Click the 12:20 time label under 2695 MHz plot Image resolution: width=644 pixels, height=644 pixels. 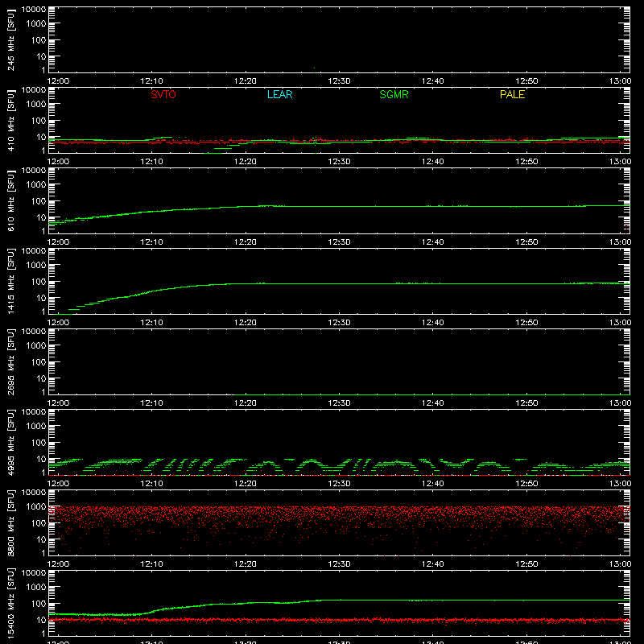pos(246,403)
